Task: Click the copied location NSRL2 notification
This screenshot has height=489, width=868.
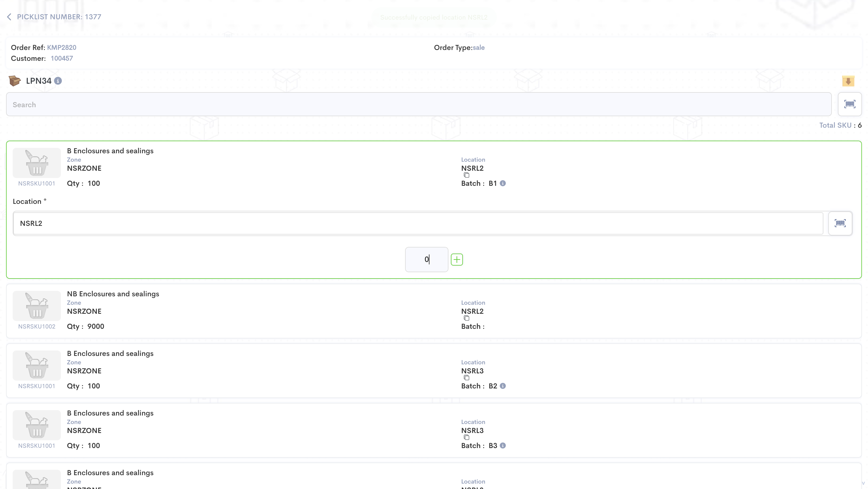Action: (434, 17)
